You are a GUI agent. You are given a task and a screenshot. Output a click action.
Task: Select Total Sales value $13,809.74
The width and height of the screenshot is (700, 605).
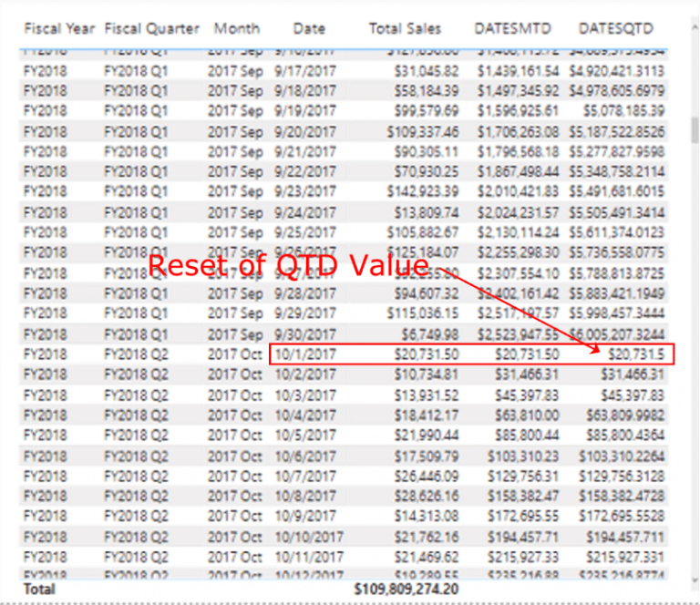(427, 212)
